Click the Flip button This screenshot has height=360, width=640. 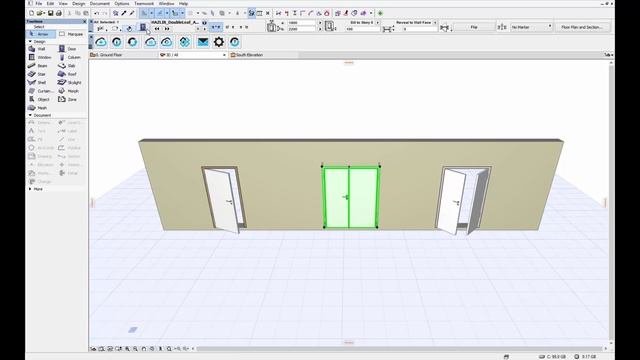pos(473,27)
